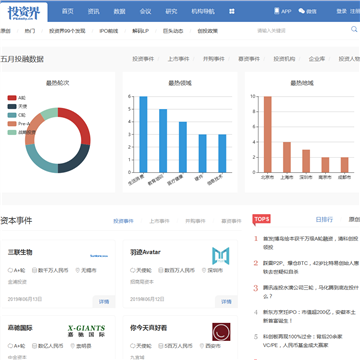
Task: Click location pin icon in 嘉驰国际 card
Action: [x=73, y=346]
